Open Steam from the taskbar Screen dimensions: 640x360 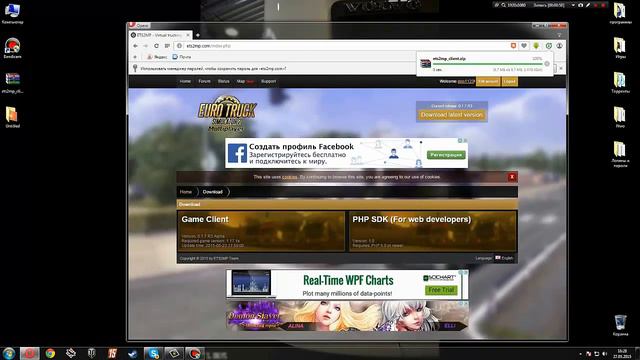133,353
